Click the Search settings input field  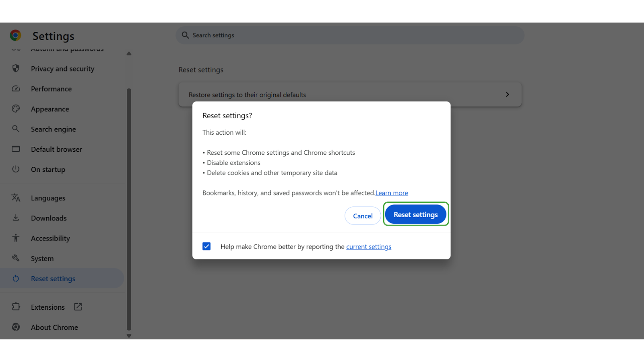pyautogui.click(x=350, y=35)
